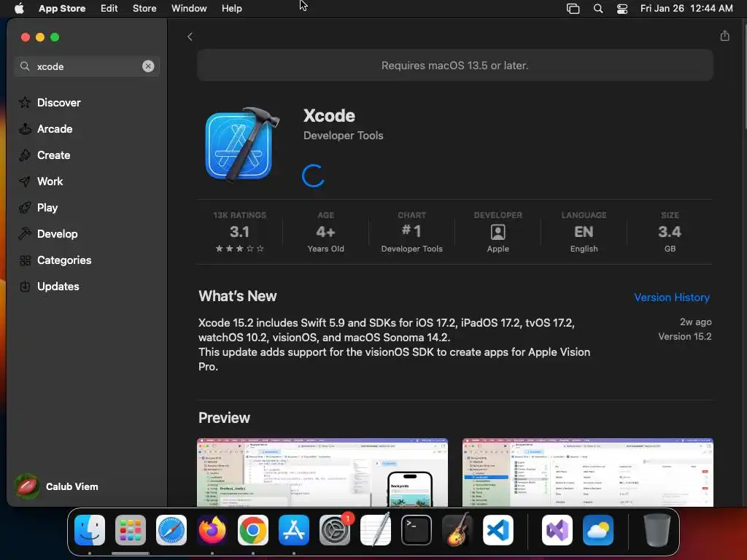Click the Version 15.2 label

click(x=684, y=337)
